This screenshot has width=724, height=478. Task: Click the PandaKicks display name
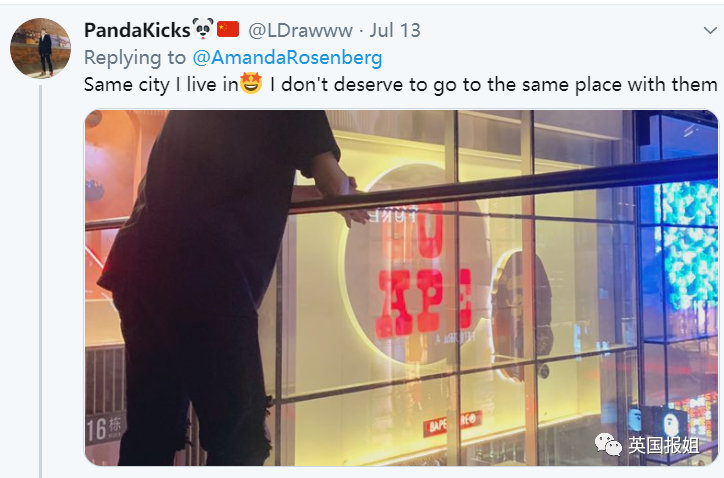tap(137, 30)
